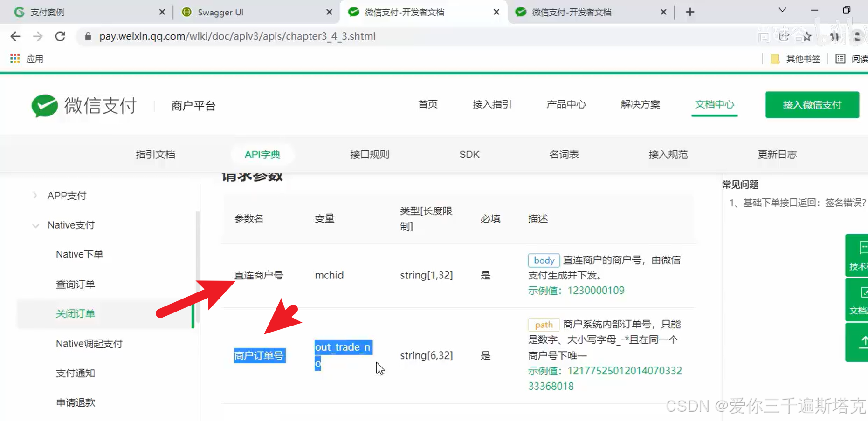Screen dimensions: 868x421
Task: Open the tab search dropdown
Action: [783, 10]
